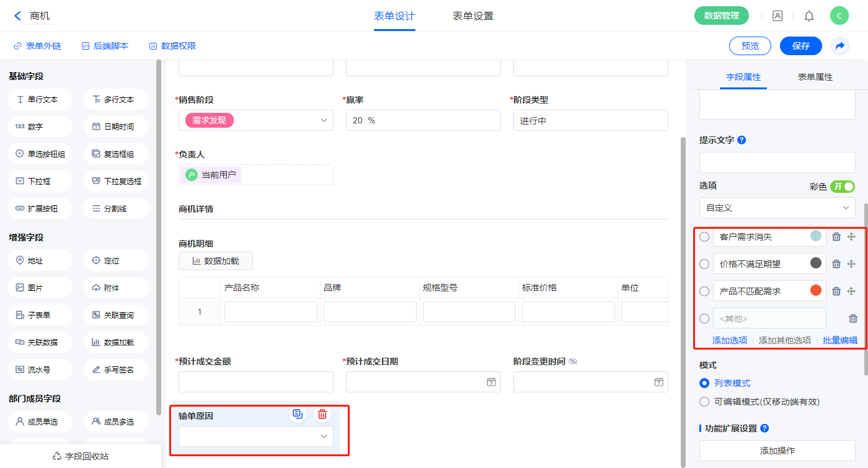Image resolution: width=868 pixels, height=468 pixels.
Task: Turn off the 彩色 toggle switch
Action: pyautogui.click(x=843, y=187)
